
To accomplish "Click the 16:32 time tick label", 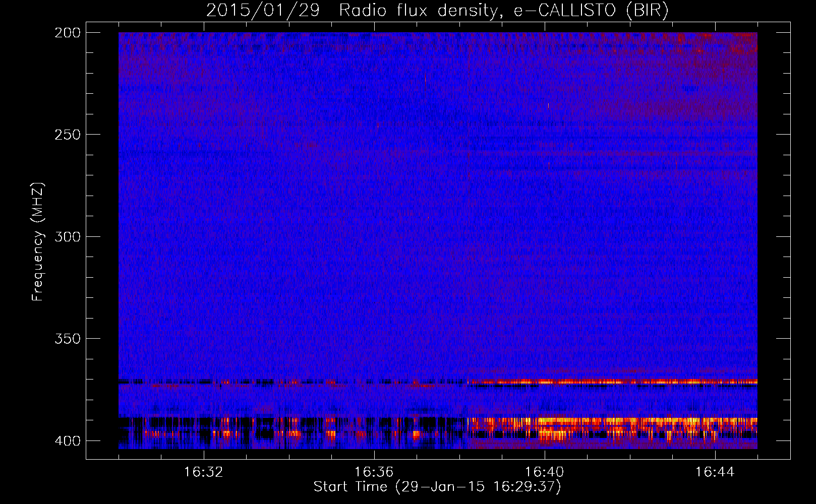I will click(204, 472).
